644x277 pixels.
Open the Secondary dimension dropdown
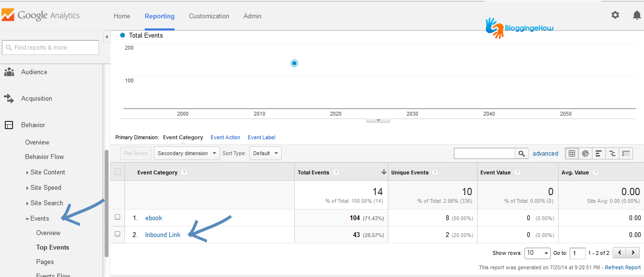tap(187, 154)
